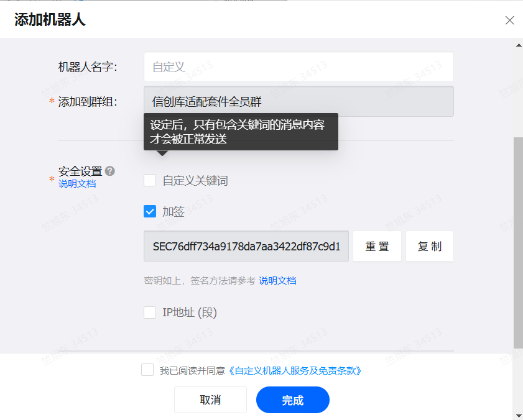Click the 添加到群组 group field
This screenshot has width=523, height=420.
point(299,101)
